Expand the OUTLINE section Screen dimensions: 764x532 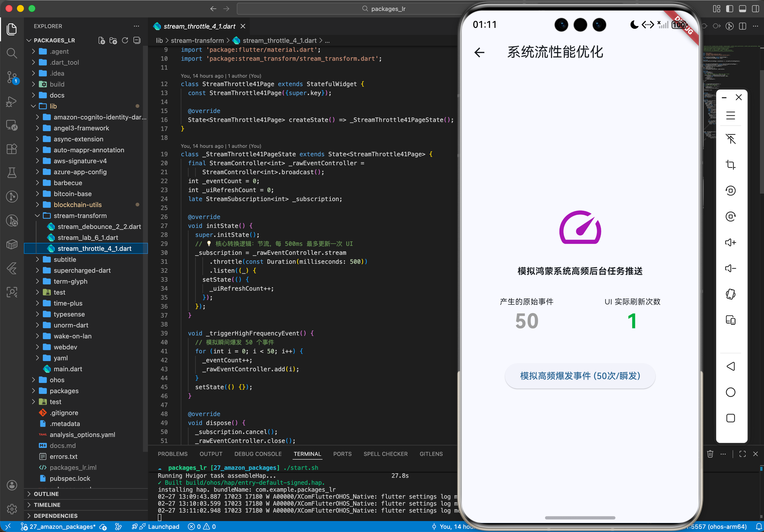46,494
